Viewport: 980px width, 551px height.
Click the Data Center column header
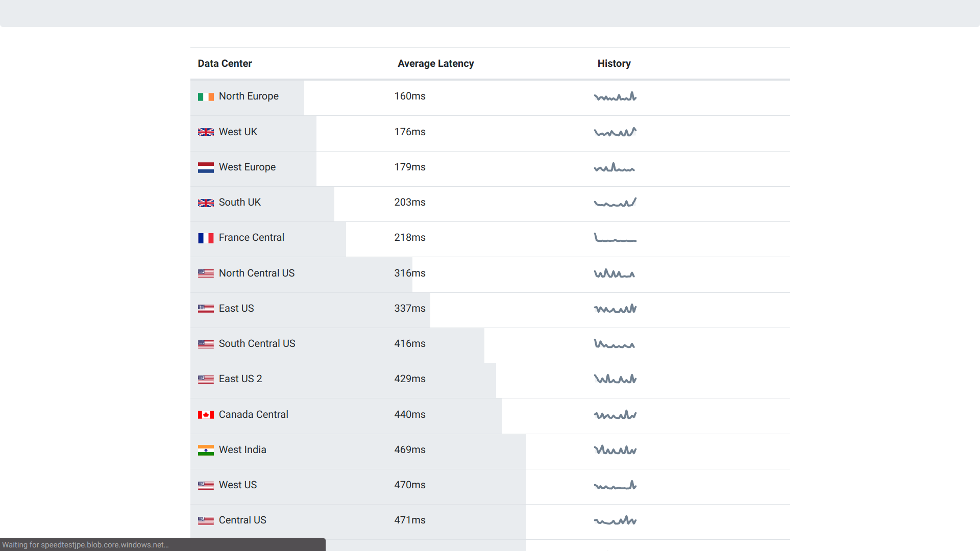click(x=225, y=63)
